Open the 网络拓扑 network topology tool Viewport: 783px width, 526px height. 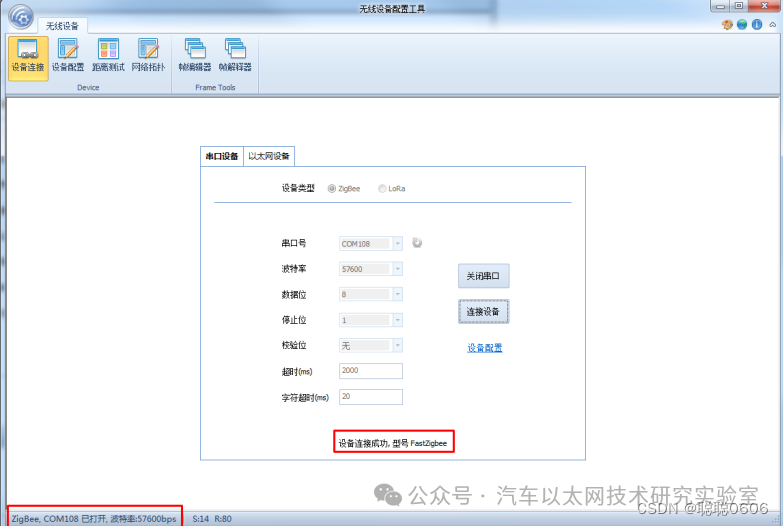pos(148,57)
